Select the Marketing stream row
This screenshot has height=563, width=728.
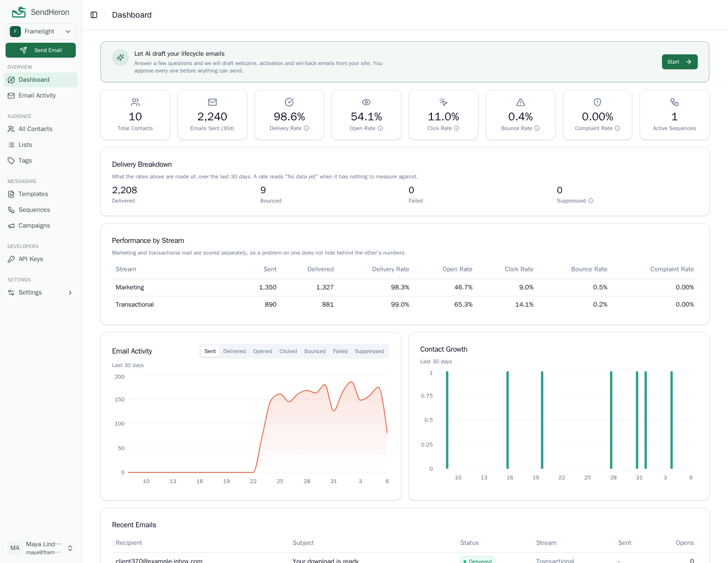coord(405,288)
